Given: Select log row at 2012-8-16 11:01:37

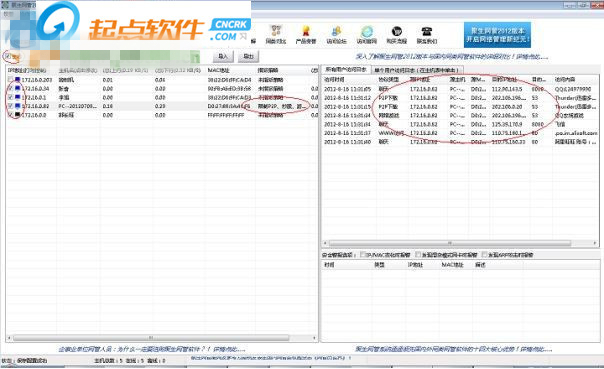Looking at the screenshot, I should pos(460,133).
